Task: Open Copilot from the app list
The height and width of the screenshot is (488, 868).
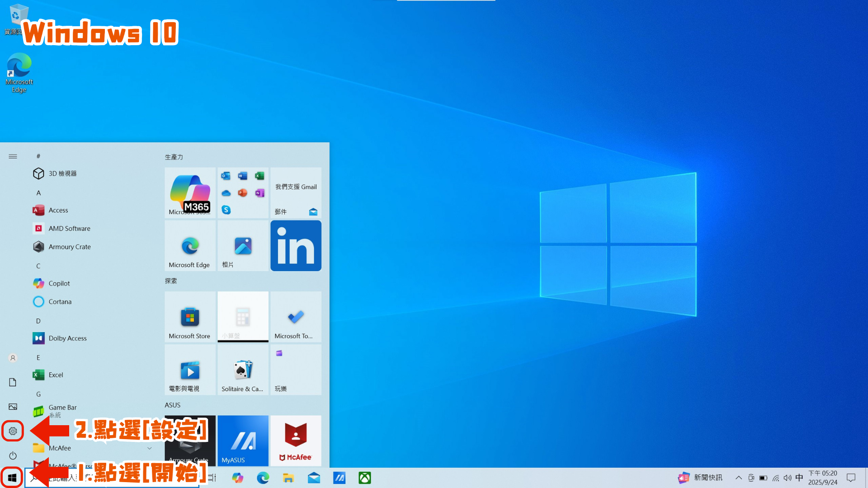Action: coord(59,283)
